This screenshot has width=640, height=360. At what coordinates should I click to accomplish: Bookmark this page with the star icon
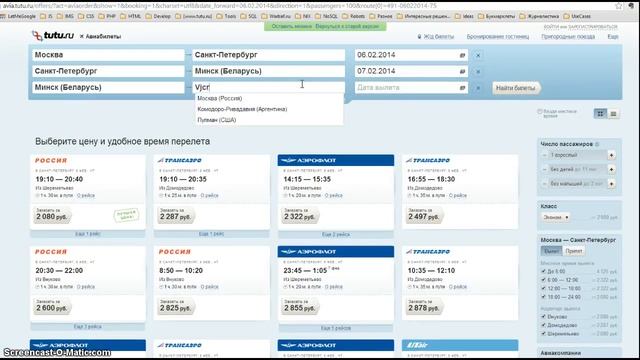tap(619, 6)
